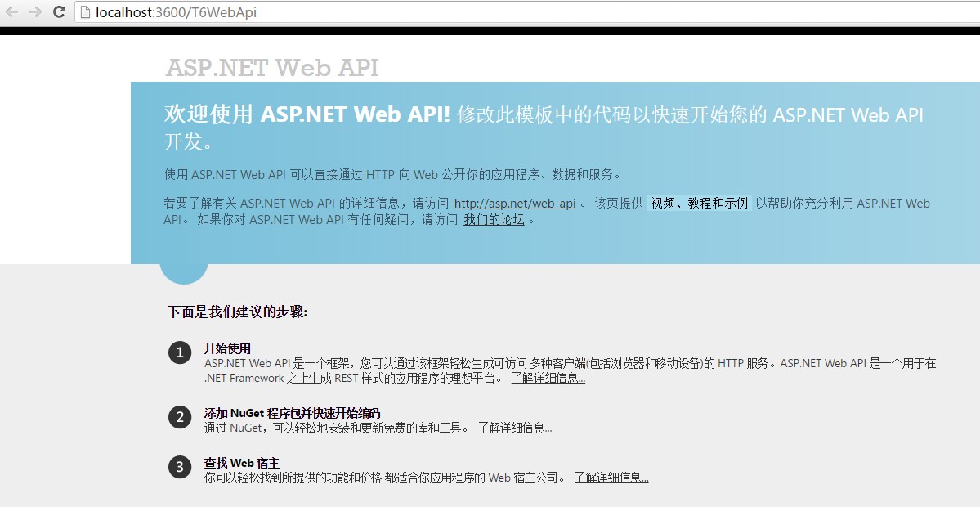Open the http://asp.net/web-api link
The width and height of the screenshot is (980, 507).
[x=514, y=203]
